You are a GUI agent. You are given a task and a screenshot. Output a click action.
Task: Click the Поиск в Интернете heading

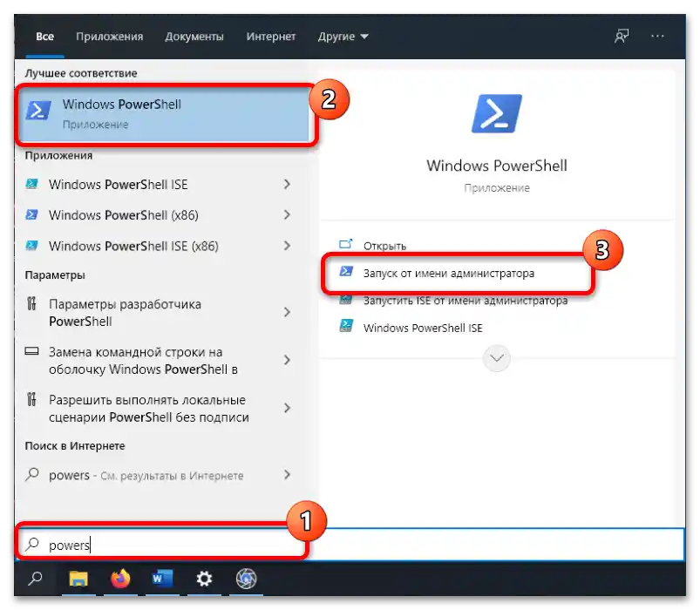point(75,446)
